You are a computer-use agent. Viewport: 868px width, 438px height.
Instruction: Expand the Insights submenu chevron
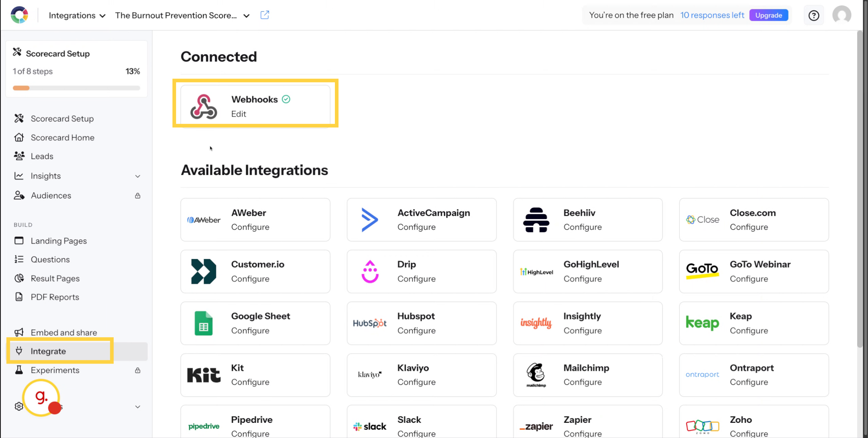point(137,176)
